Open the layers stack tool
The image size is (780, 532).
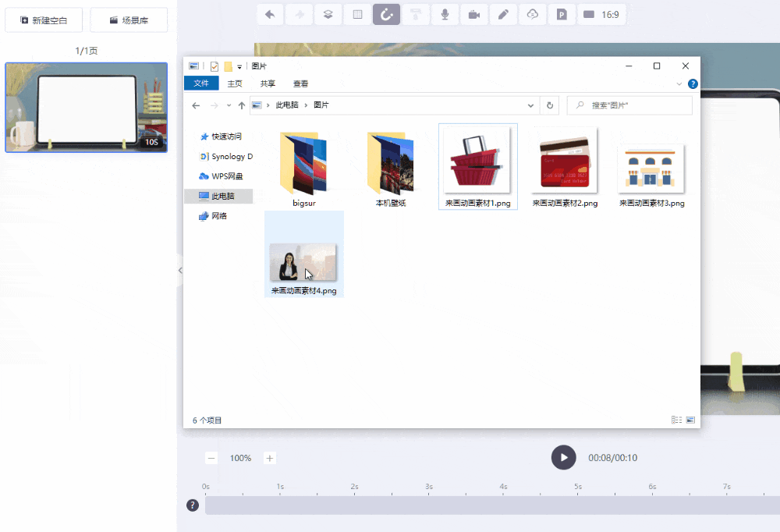(x=328, y=14)
